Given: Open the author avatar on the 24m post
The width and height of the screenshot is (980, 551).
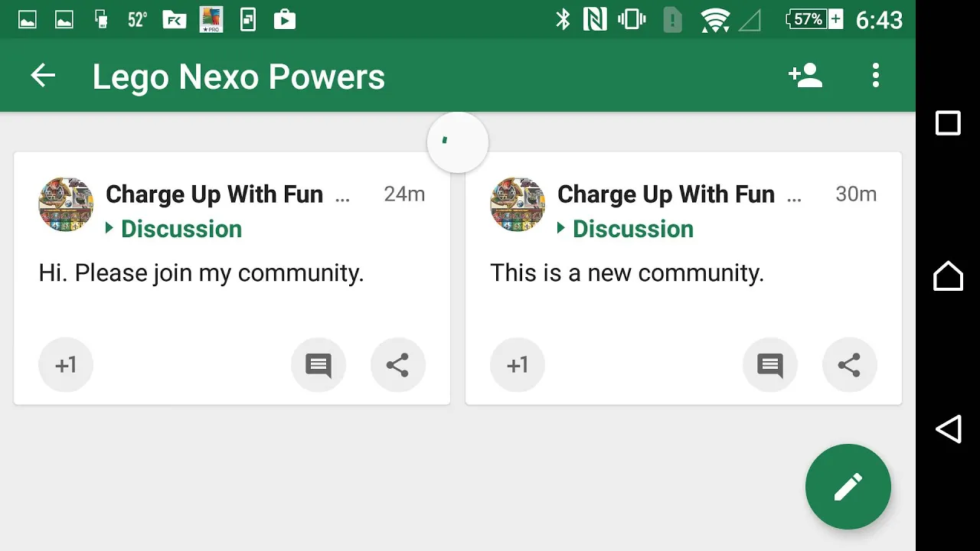Looking at the screenshot, I should (66, 204).
